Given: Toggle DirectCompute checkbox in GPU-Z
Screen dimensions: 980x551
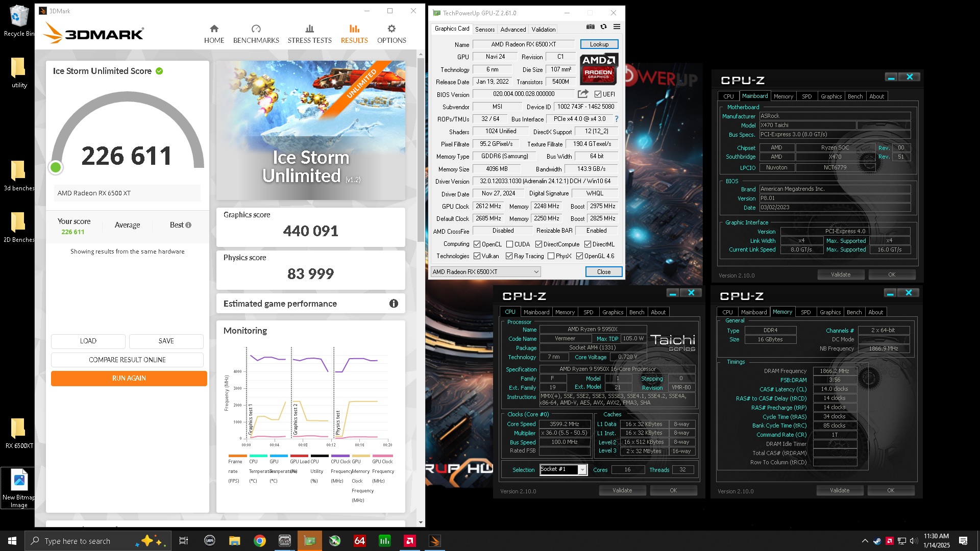Looking at the screenshot, I should 538,244.
